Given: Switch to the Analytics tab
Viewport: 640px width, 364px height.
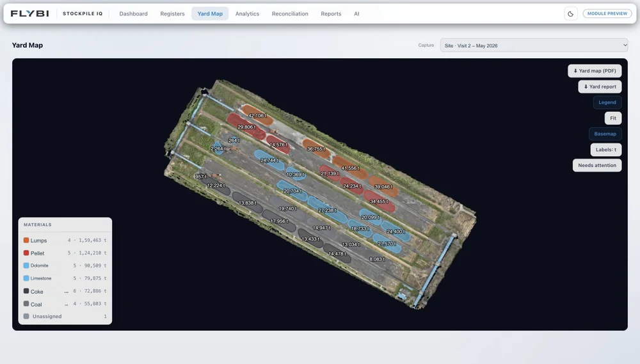Looking at the screenshot, I should [247, 13].
